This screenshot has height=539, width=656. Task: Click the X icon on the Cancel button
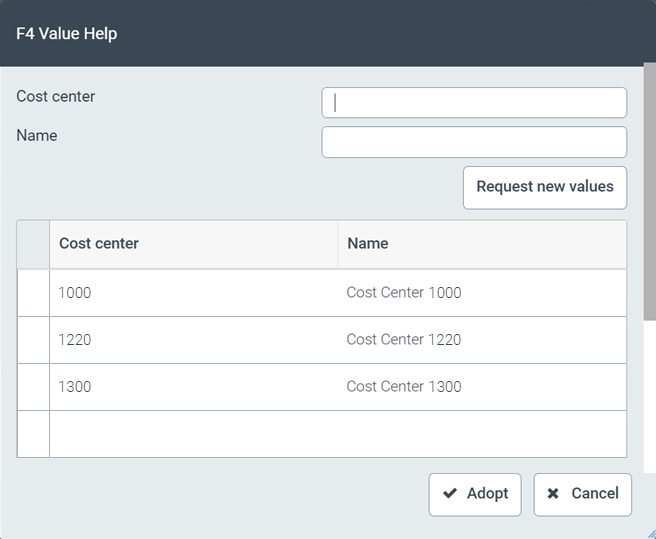tap(553, 494)
